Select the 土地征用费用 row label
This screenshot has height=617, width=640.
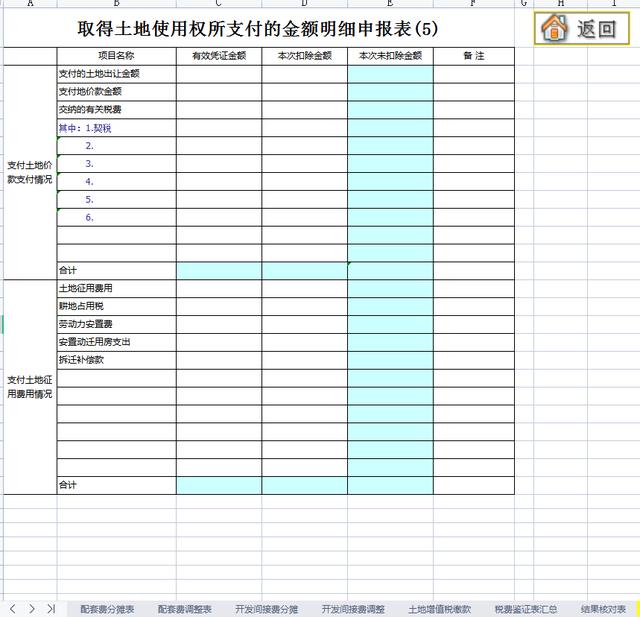(x=116, y=289)
